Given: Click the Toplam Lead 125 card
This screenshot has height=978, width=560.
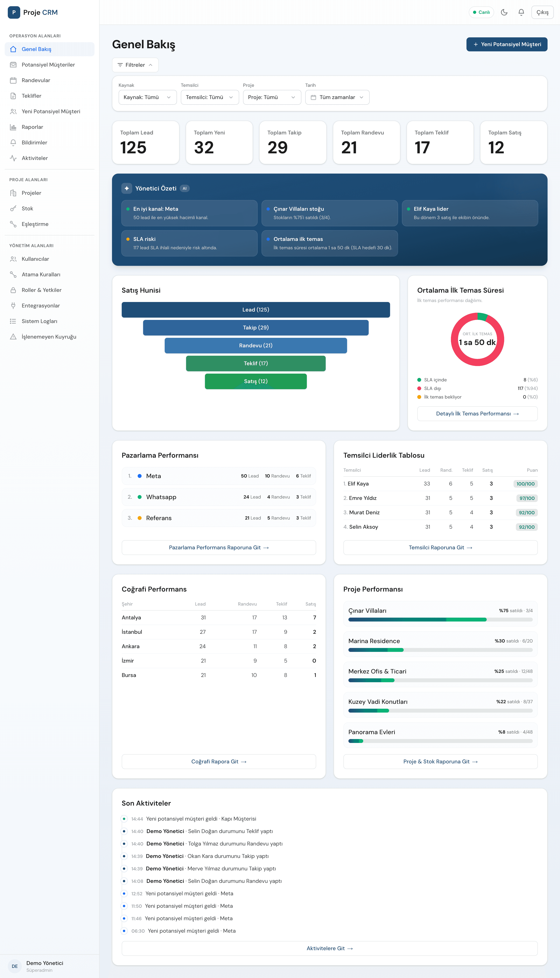Looking at the screenshot, I should click(x=146, y=142).
